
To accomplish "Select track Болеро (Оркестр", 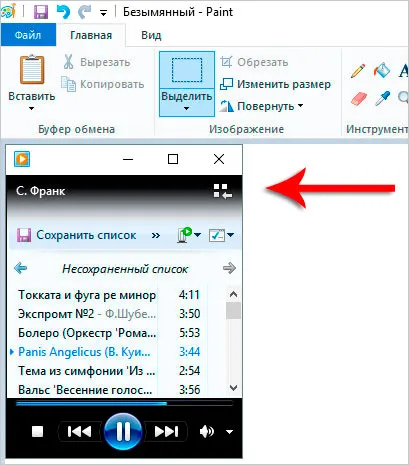I will tap(87, 333).
